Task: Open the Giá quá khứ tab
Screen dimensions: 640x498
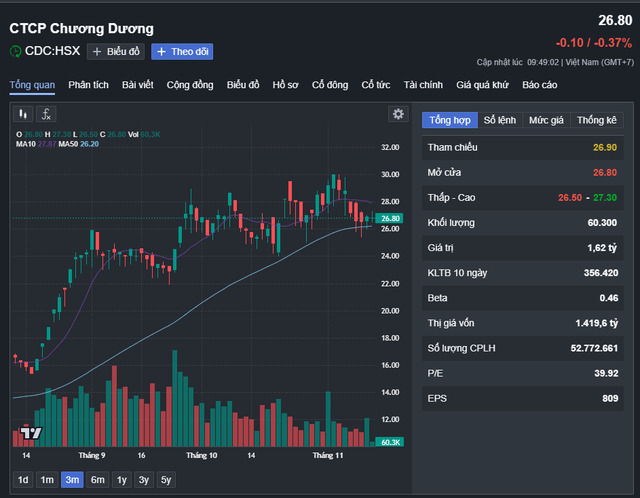Action: [483, 85]
